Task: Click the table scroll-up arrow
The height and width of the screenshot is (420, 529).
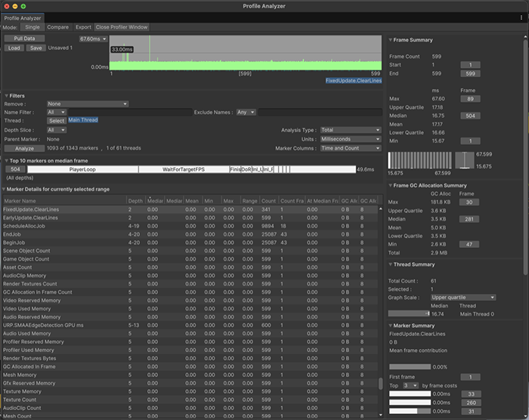Action: (x=381, y=209)
